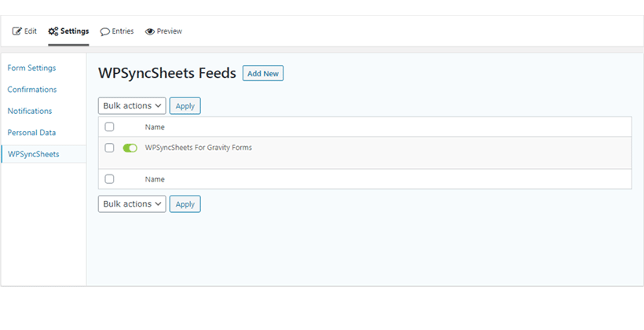Click the Edit pencil icon
The width and height of the screenshot is (644, 330).
[16, 31]
